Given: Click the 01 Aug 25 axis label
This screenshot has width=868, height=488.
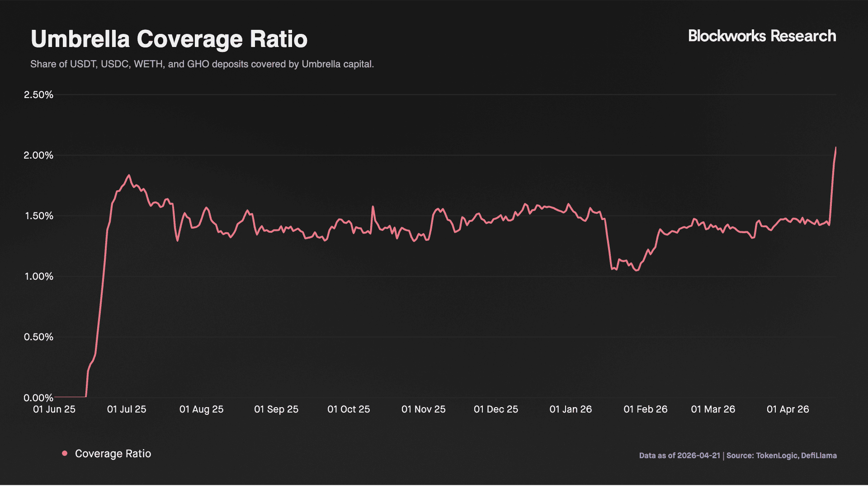Looking at the screenshot, I should point(201,409).
